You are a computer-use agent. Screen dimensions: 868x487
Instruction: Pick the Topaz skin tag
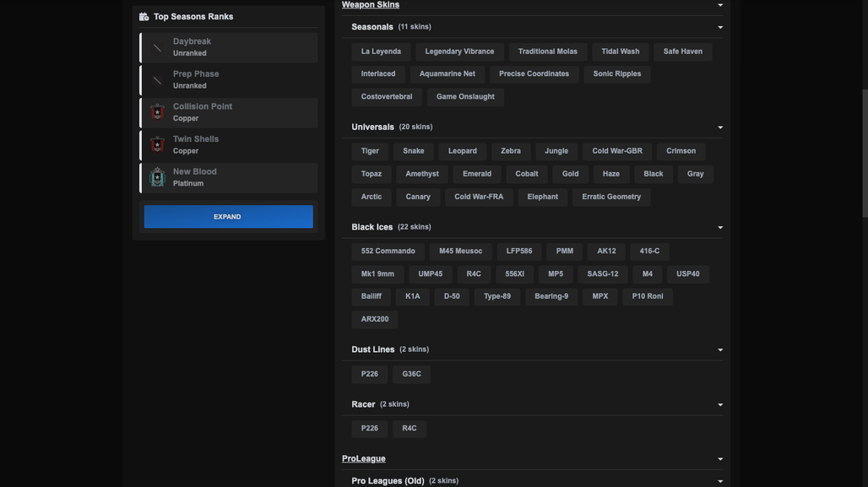pos(372,174)
